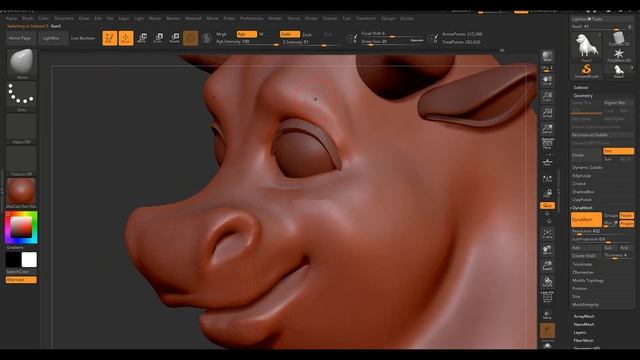Open the current brush thumbnail picker
640x360 pixels.
pos(22,64)
